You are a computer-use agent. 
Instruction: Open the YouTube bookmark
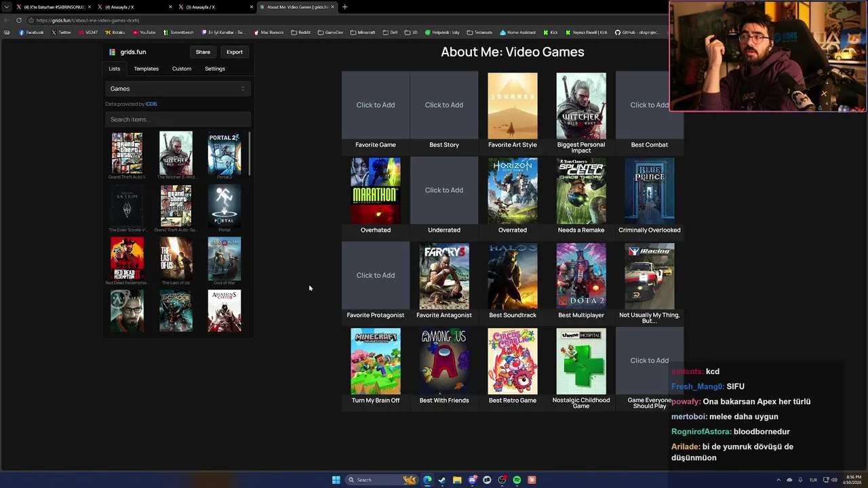[x=144, y=33]
